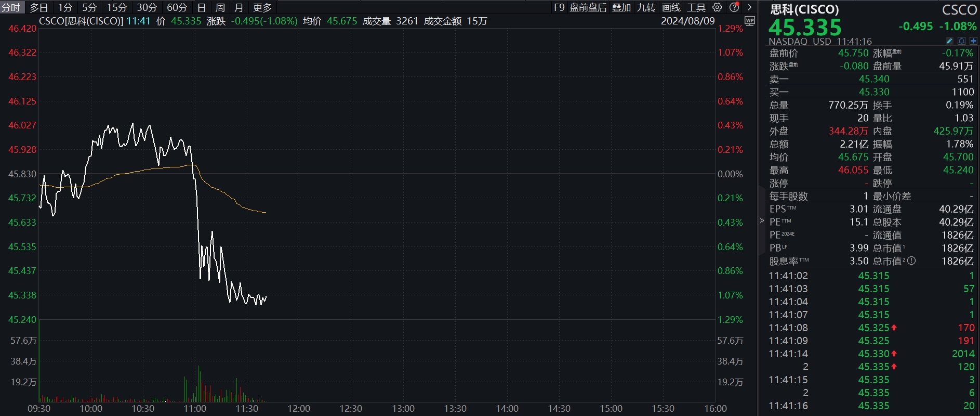Click 总量 value 770.25万
980x416 pixels.
click(x=848, y=105)
